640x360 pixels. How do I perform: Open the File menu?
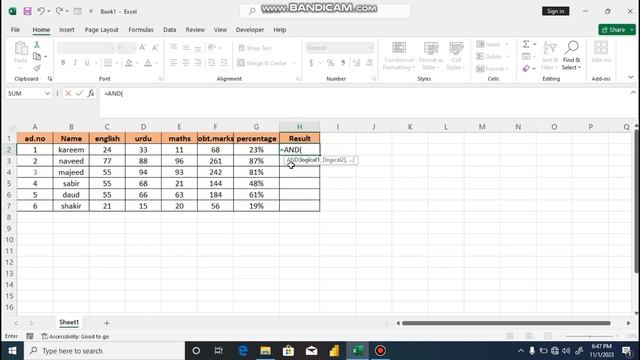(x=16, y=30)
